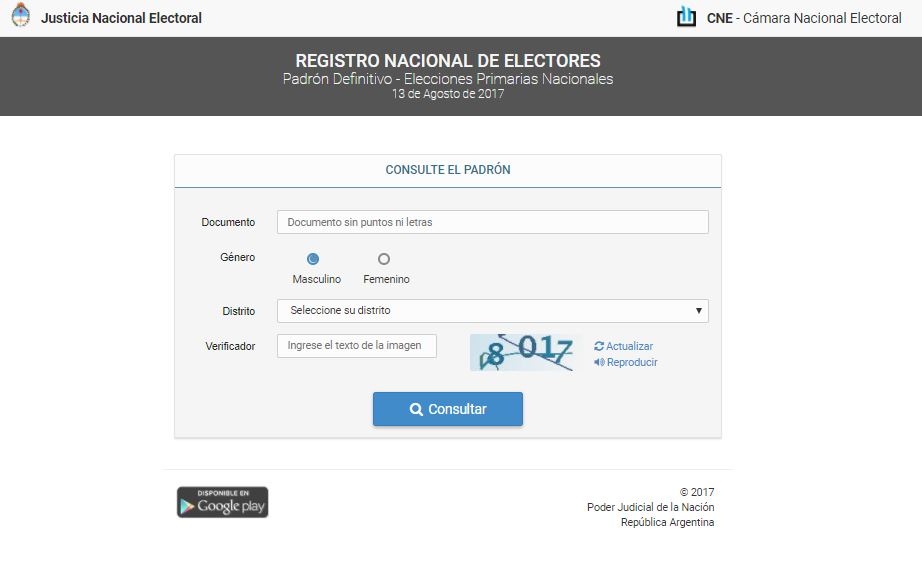
Task: Click the speaker icon beside Reproducir
Action: [x=599, y=362]
